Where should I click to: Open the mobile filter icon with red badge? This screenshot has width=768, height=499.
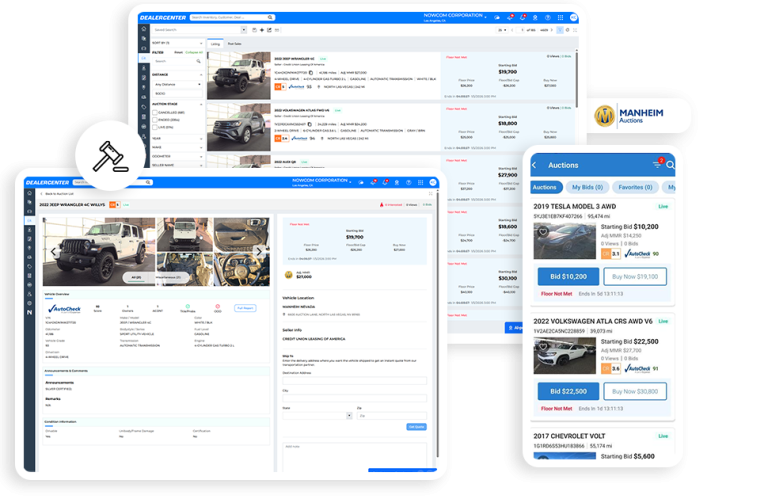click(657, 165)
